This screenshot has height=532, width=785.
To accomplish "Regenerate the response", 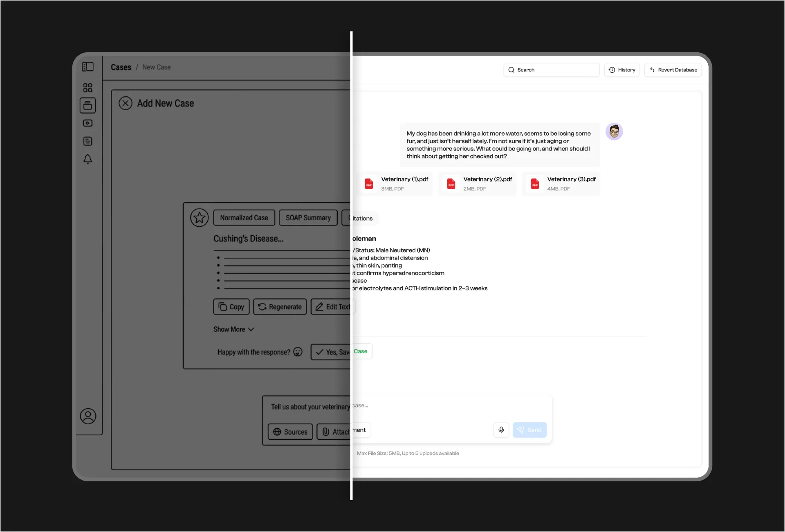I will pyautogui.click(x=280, y=306).
